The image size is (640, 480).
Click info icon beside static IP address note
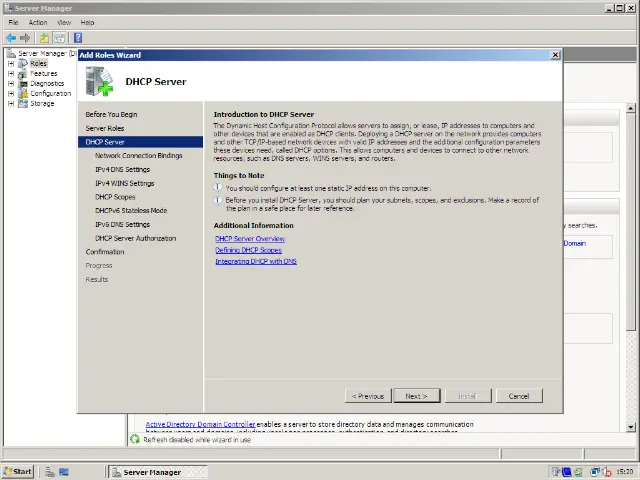(218, 188)
